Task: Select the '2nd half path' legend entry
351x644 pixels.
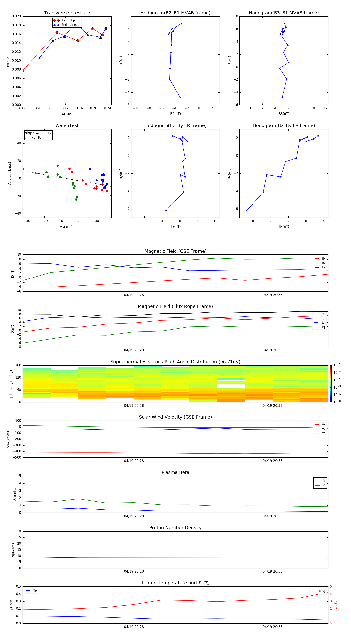Action: (67, 25)
